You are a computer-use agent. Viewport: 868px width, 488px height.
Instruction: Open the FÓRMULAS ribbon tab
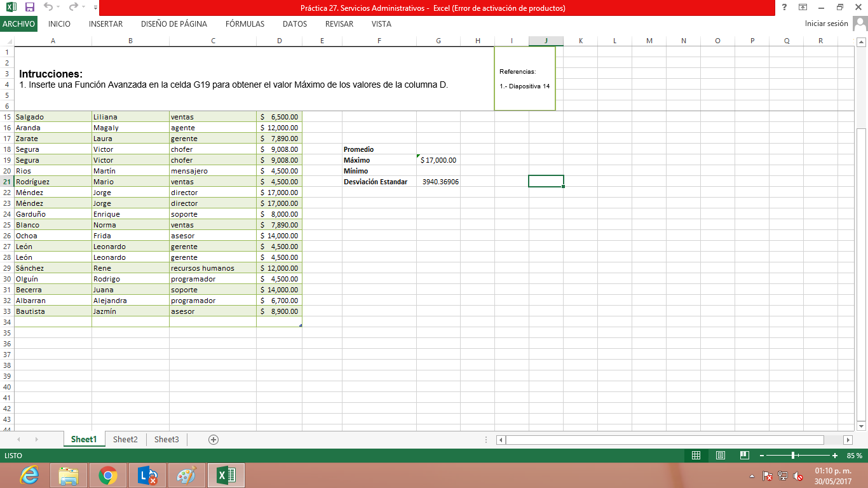(245, 24)
